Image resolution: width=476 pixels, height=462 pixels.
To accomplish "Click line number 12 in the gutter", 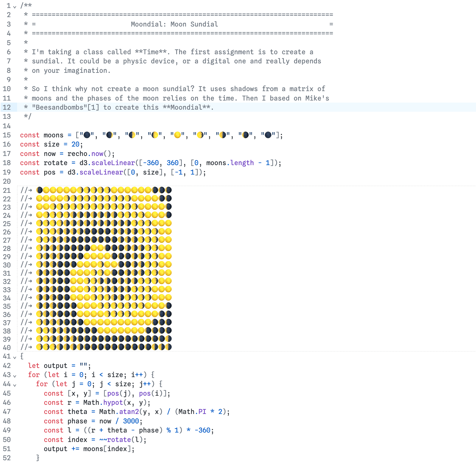I will pos(7,107).
